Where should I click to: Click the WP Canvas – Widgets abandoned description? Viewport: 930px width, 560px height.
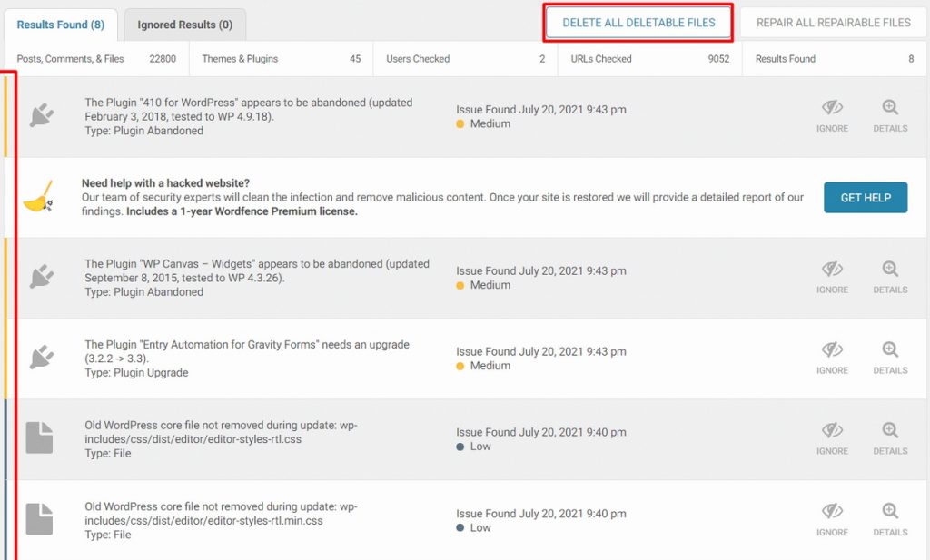coord(257,270)
